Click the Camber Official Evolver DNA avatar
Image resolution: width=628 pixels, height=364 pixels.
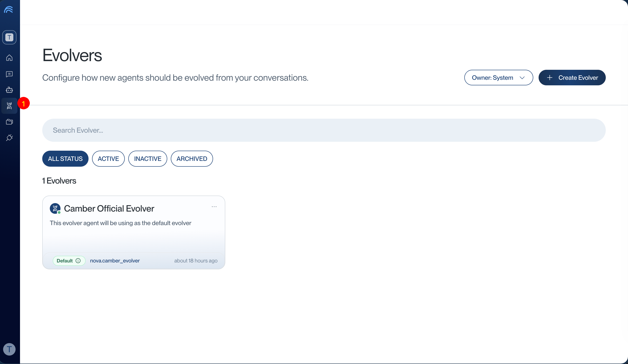[55, 208]
